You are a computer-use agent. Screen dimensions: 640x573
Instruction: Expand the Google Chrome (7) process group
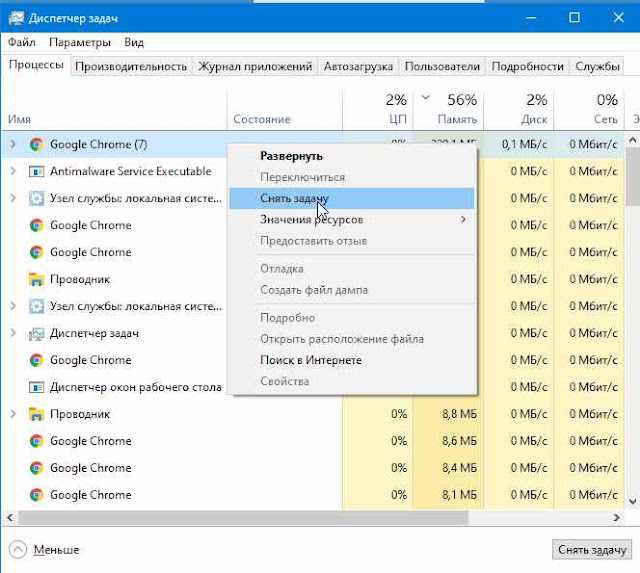pyautogui.click(x=13, y=144)
